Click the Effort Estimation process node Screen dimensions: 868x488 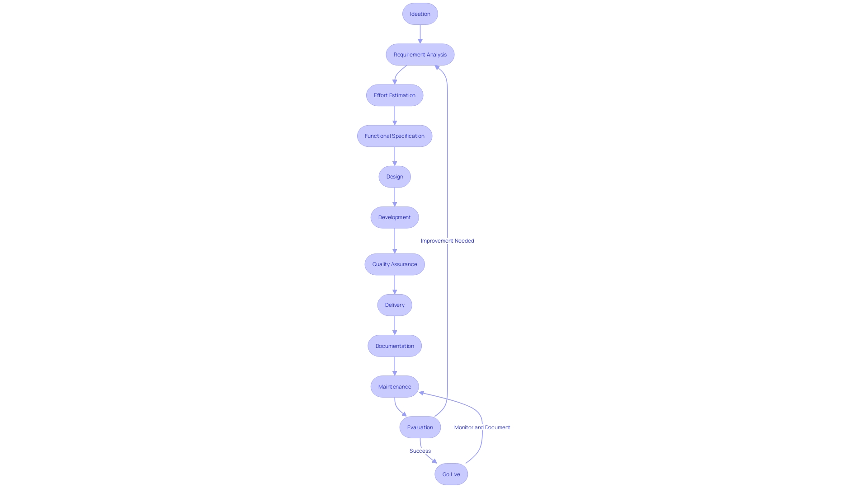click(x=395, y=95)
